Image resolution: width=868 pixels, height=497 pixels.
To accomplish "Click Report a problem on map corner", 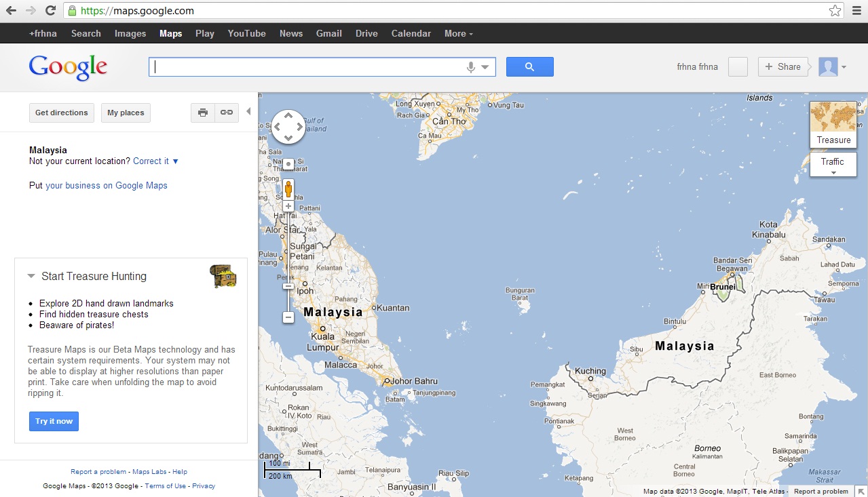I will click(821, 492).
